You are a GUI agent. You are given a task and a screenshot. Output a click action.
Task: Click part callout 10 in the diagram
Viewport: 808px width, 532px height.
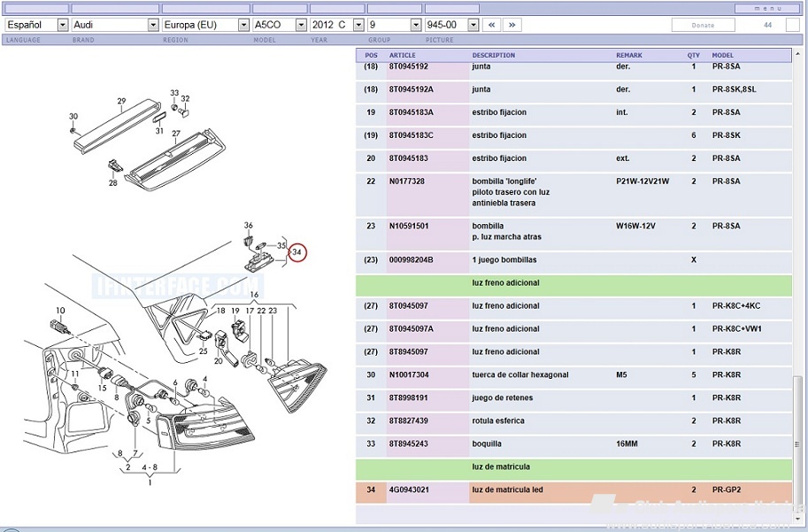[x=61, y=311]
